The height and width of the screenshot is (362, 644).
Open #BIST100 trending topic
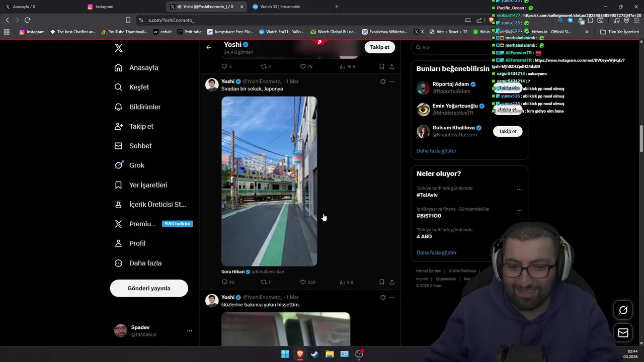[x=429, y=216]
